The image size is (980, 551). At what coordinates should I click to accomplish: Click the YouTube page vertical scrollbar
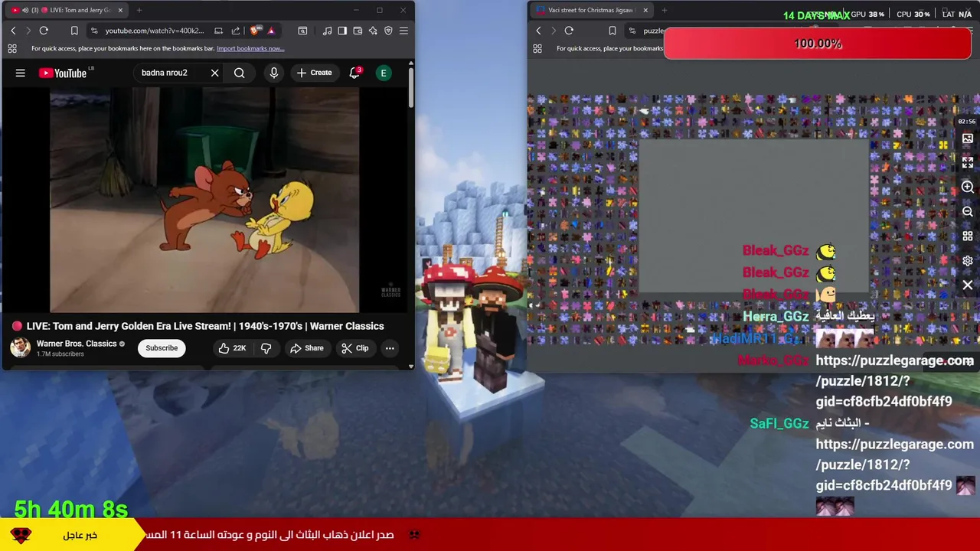411,88
